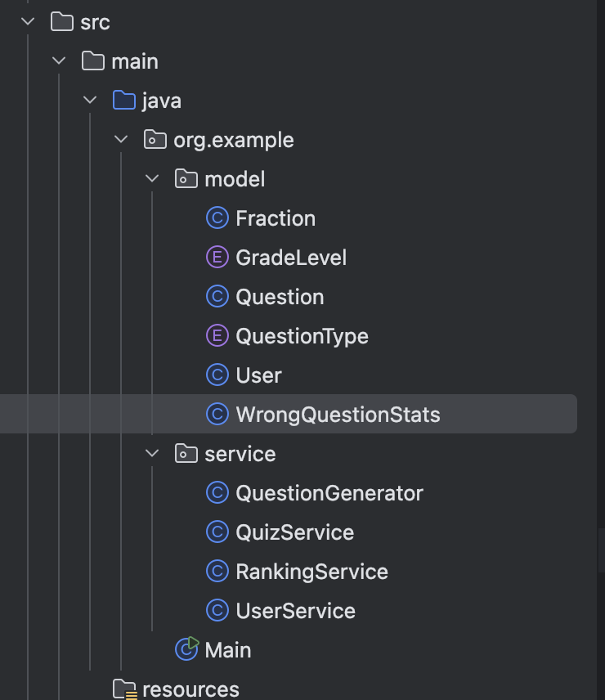
Task: Open the QuestionGenerator class file
Action: pyautogui.click(x=329, y=493)
